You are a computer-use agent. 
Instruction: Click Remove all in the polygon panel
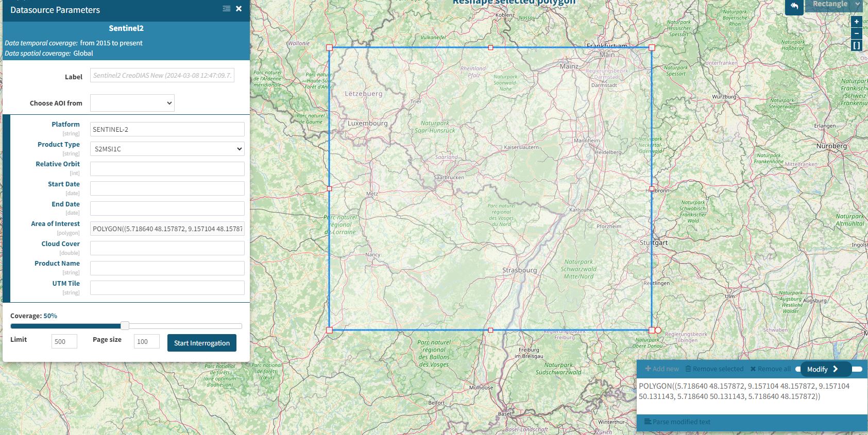pyautogui.click(x=770, y=369)
